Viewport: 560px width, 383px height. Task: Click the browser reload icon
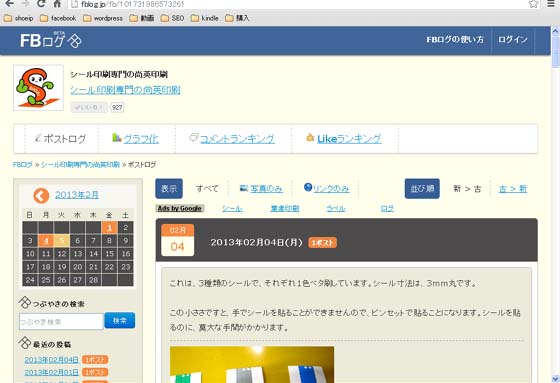click(41, 4)
